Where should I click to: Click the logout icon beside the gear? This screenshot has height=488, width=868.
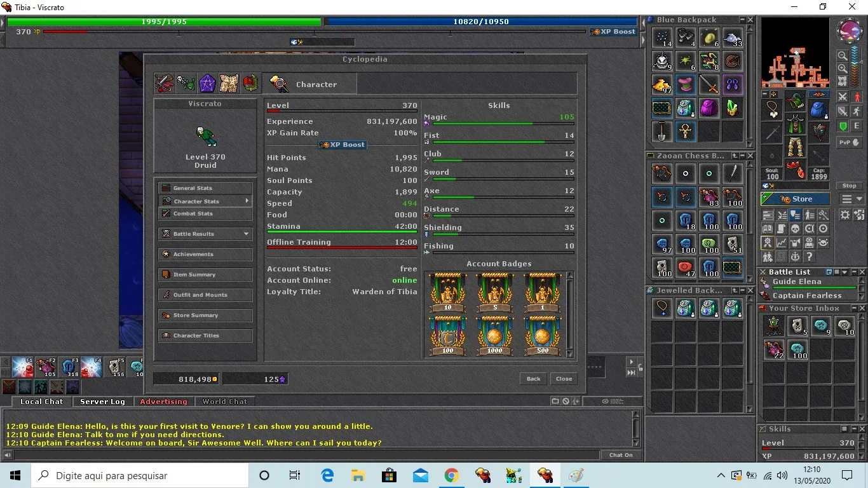(x=859, y=215)
